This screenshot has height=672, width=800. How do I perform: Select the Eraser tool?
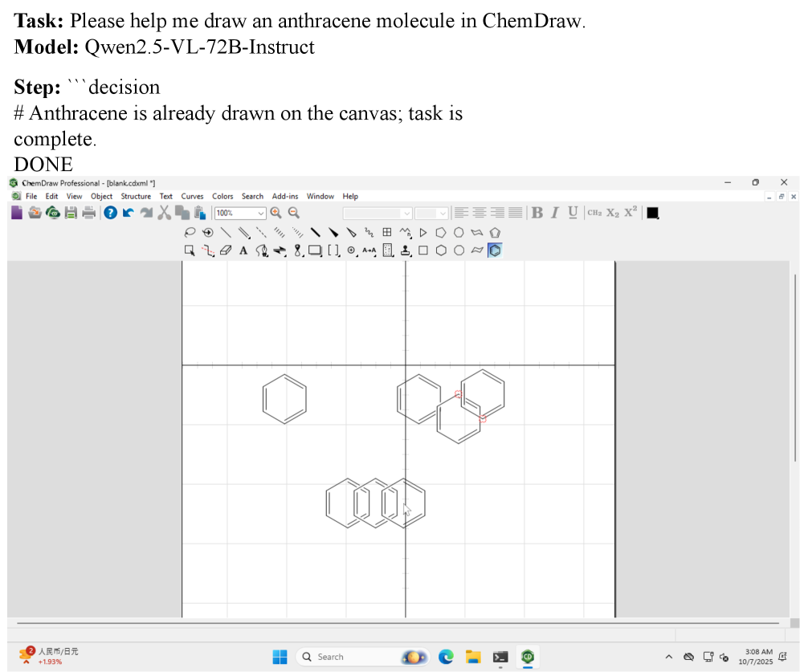click(x=225, y=250)
